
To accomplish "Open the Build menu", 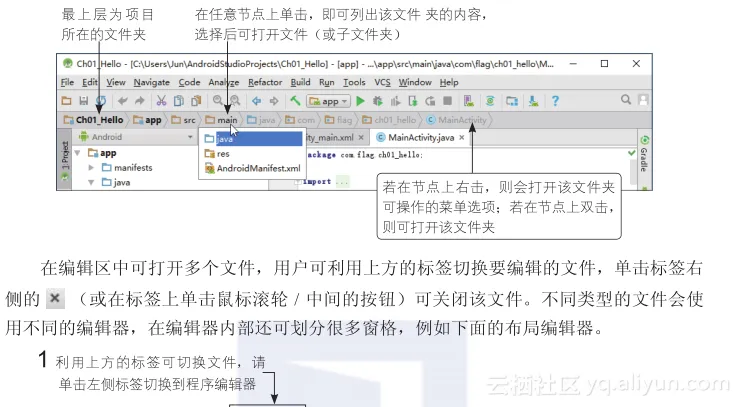I will [x=300, y=82].
